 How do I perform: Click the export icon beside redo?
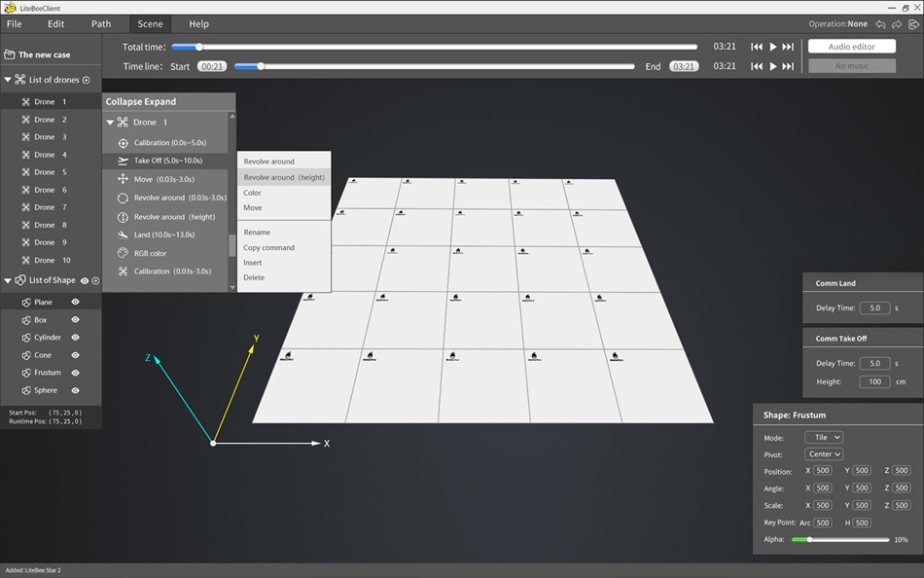coord(914,24)
